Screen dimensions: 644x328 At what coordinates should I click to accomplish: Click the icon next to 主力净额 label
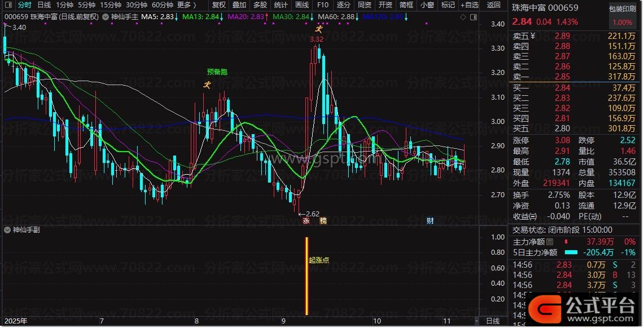coord(550,242)
